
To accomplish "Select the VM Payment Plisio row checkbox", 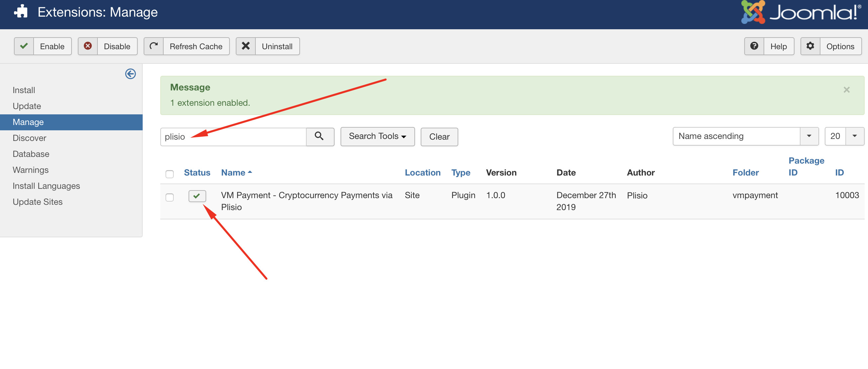I will (170, 197).
